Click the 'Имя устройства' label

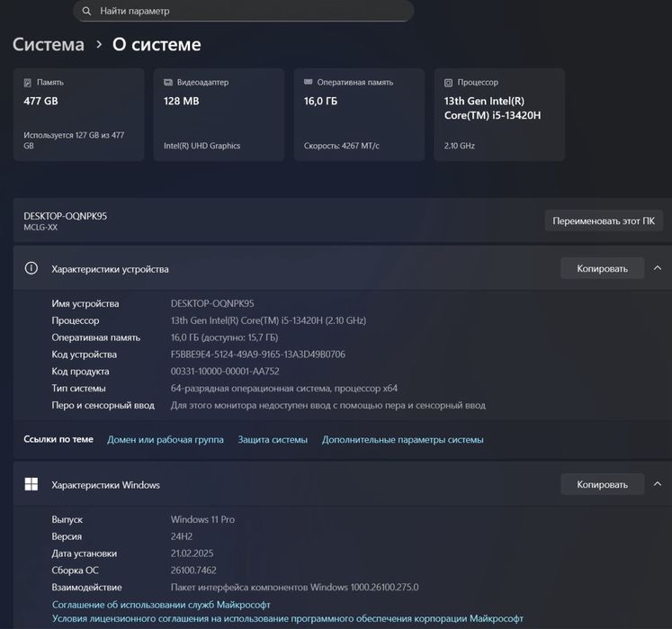85,303
